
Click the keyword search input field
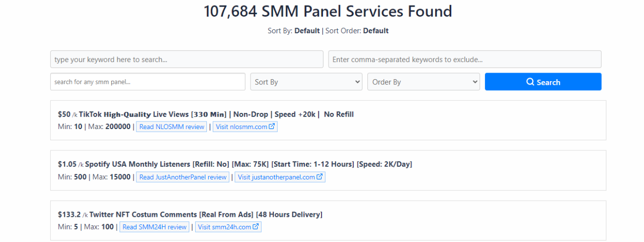tap(187, 59)
